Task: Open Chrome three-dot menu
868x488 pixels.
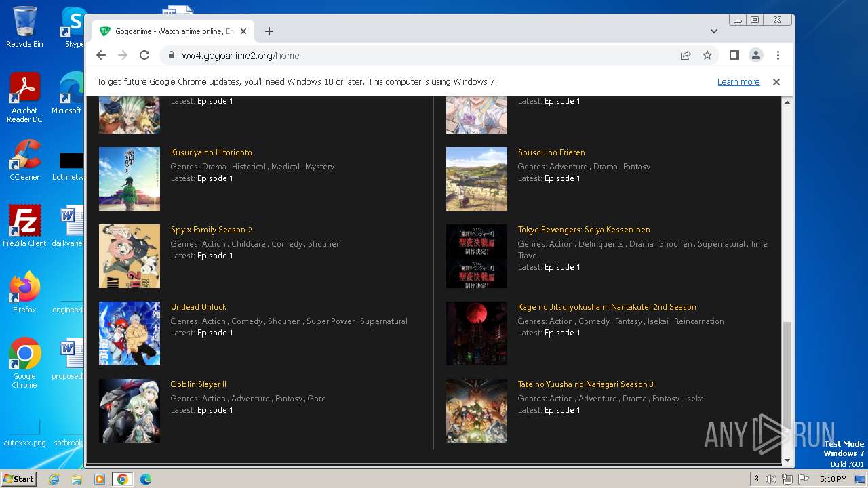Action: point(778,56)
